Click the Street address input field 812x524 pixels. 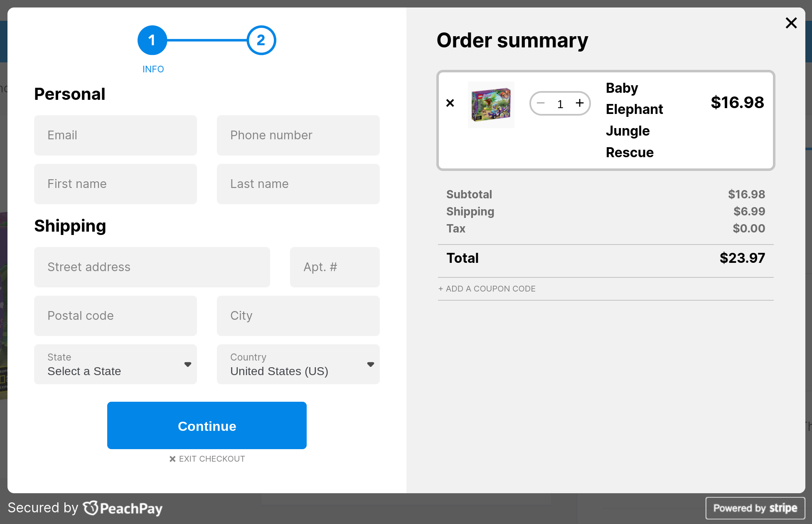[152, 267]
